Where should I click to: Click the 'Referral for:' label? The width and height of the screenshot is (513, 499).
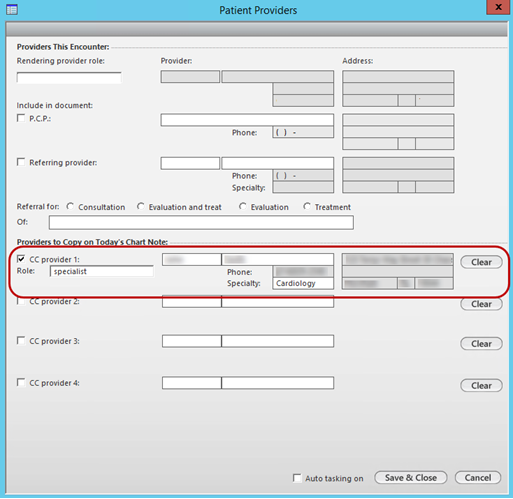coord(38,207)
